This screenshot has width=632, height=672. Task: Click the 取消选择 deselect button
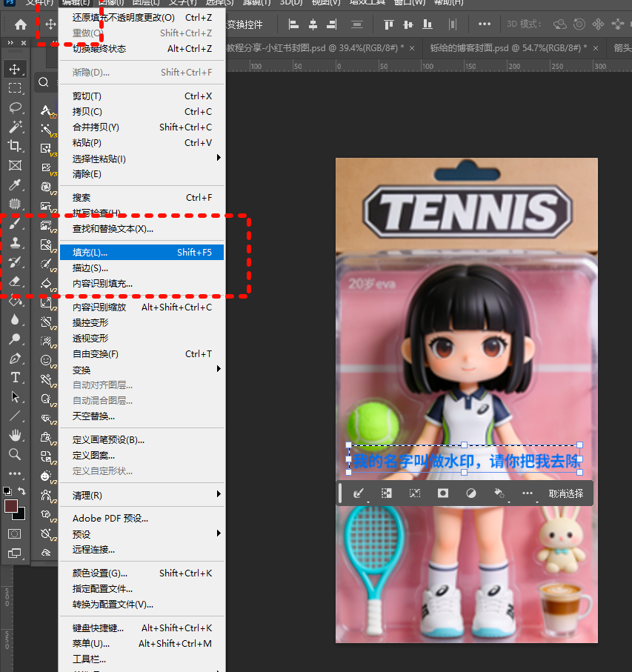566,493
